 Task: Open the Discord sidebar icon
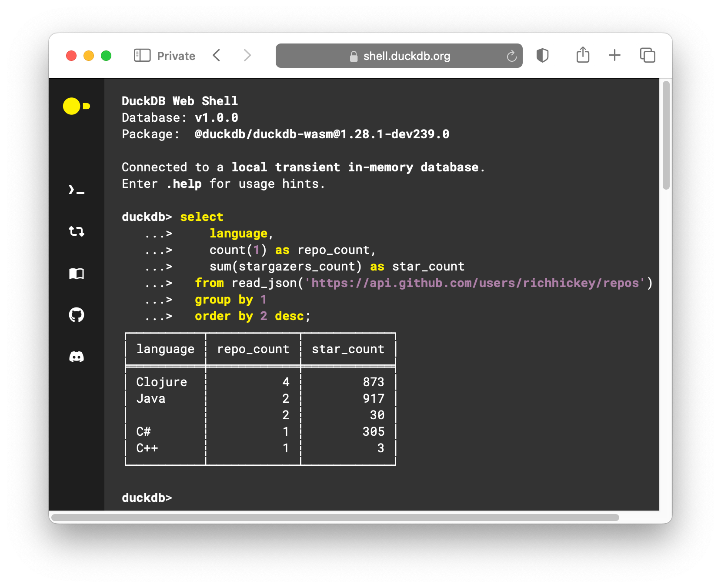click(x=77, y=357)
